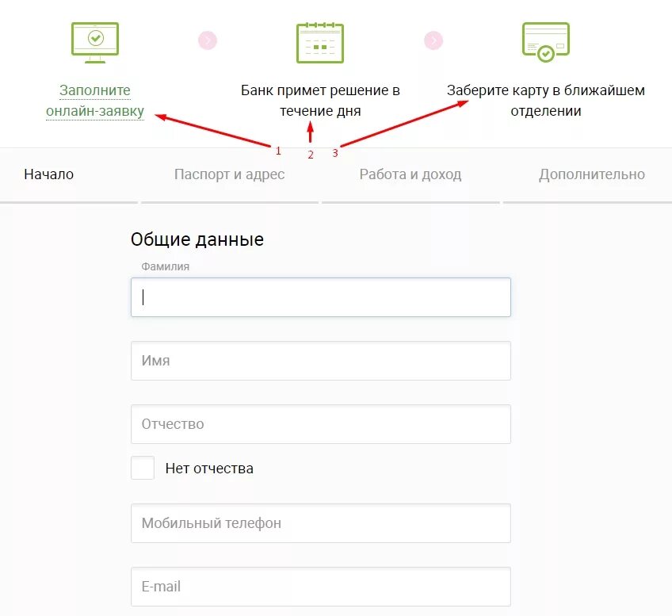Click the Нет отчества label text
The height and width of the screenshot is (616, 672).
click(x=209, y=468)
